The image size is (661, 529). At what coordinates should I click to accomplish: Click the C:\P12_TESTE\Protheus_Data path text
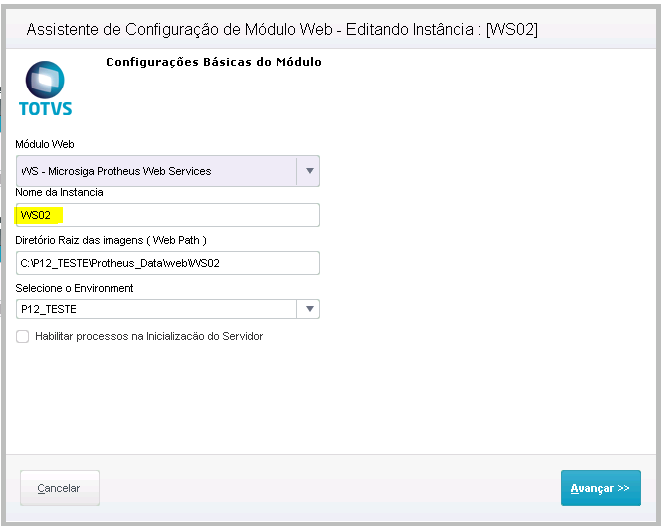(x=119, y=262)
